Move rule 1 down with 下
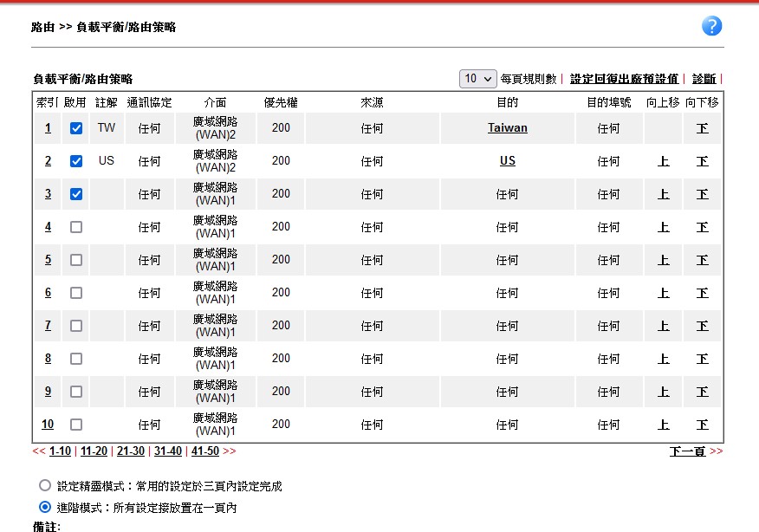The height and width of the screenshot is (532, 759). click(702, 128)
